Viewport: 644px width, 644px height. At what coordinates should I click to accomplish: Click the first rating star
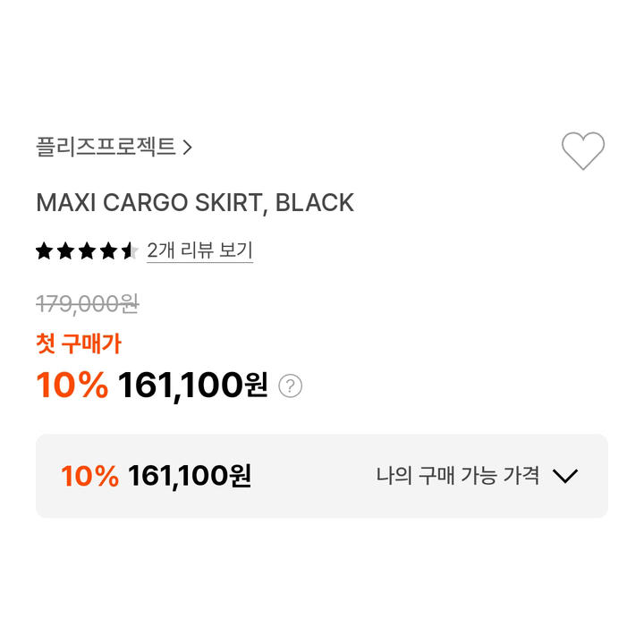(x=45, y=250)
